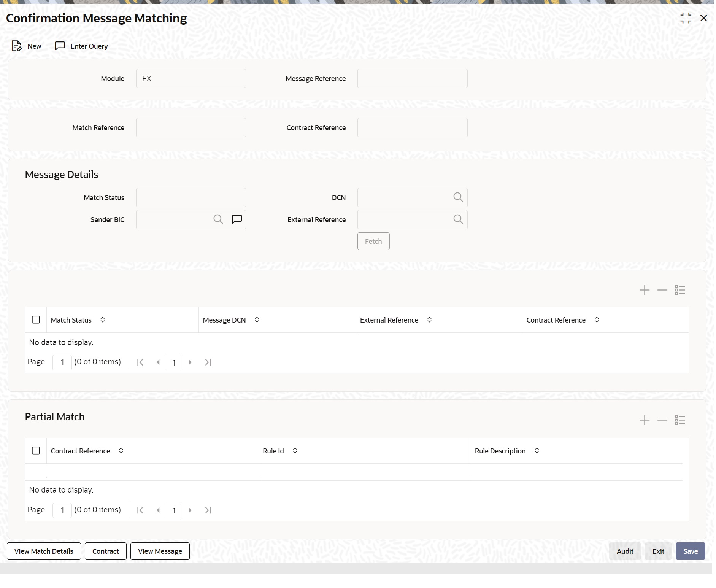Click the Audit button
The width and height of the screenshot is (716, 588).
click(625, 551)
